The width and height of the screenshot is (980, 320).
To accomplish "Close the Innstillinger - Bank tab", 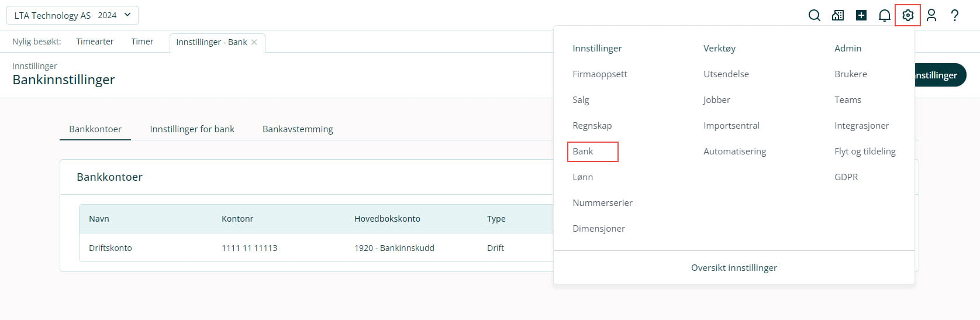I will point(254,42).
